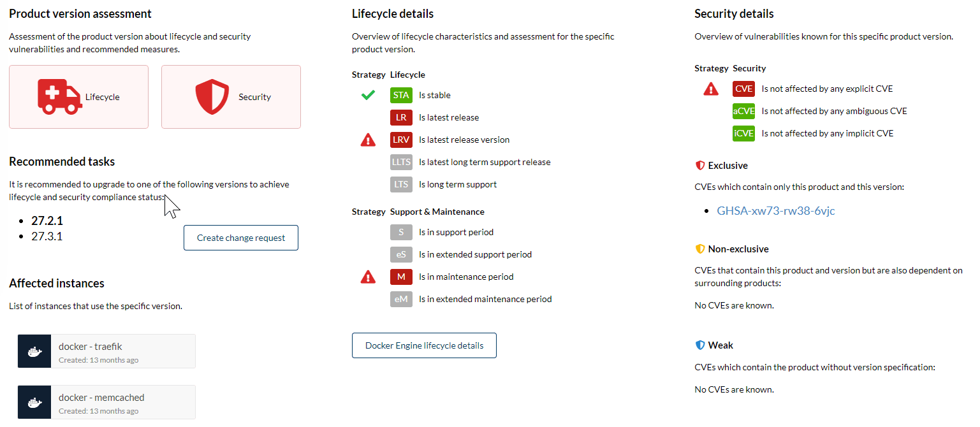Click the red CVE badge
980x427 pixels.
pyautogui.click(x=743, y=89)
